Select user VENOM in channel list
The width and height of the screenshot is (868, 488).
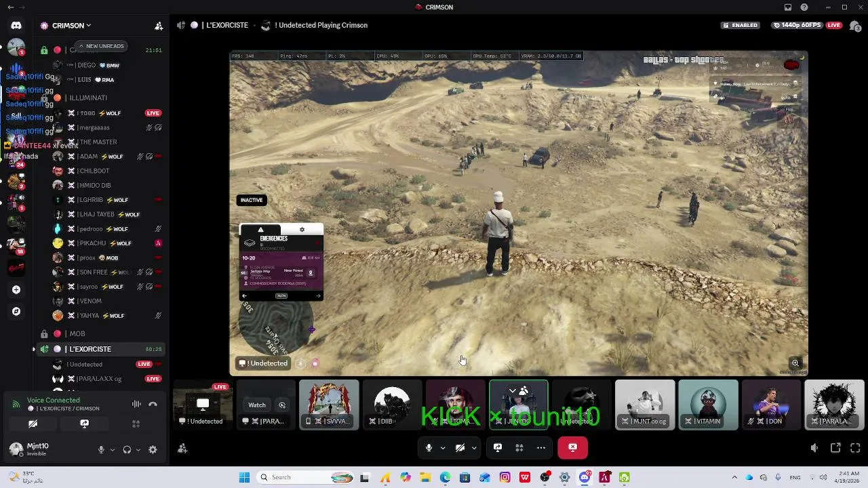point(108,301)
